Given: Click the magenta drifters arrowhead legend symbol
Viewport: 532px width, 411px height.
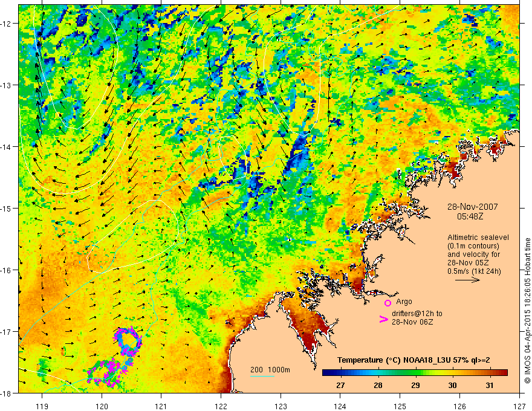Looking at the screenshot, I should 383,319.
